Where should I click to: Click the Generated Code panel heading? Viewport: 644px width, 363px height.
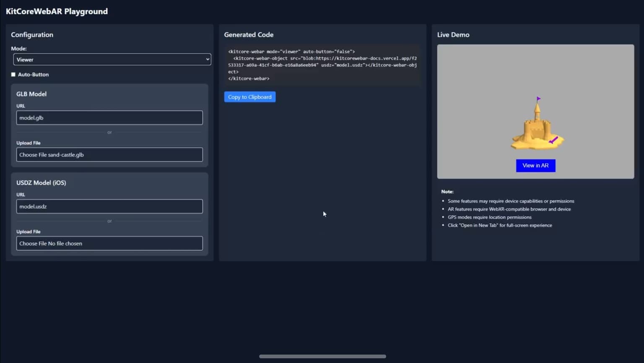tap(249, 35)
